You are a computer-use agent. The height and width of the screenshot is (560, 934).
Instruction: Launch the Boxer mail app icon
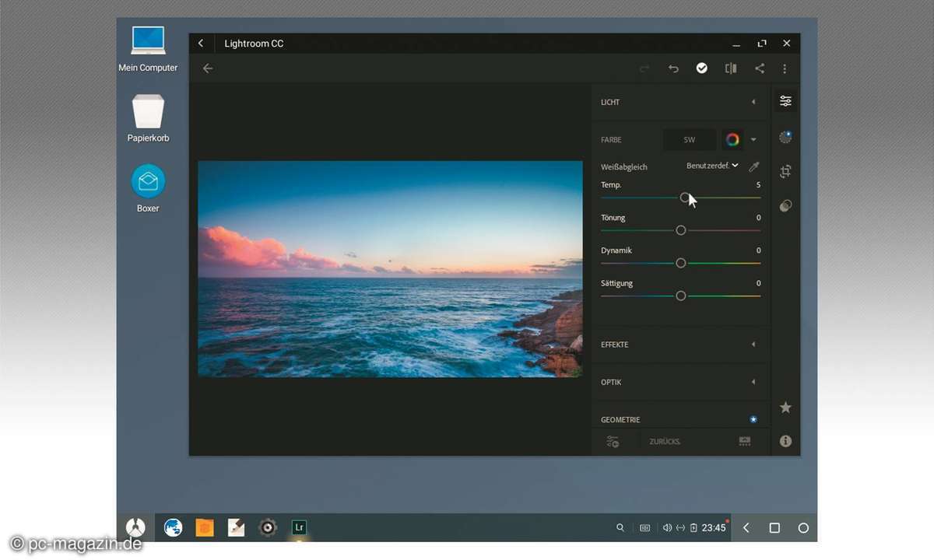(x=148, y=188)
